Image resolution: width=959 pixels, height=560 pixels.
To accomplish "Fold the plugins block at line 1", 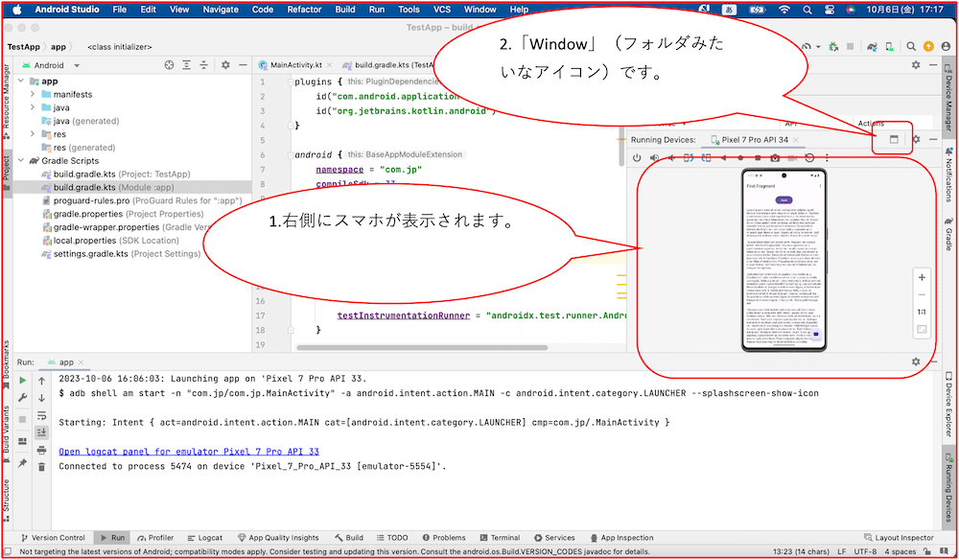I will coord(291,82).
